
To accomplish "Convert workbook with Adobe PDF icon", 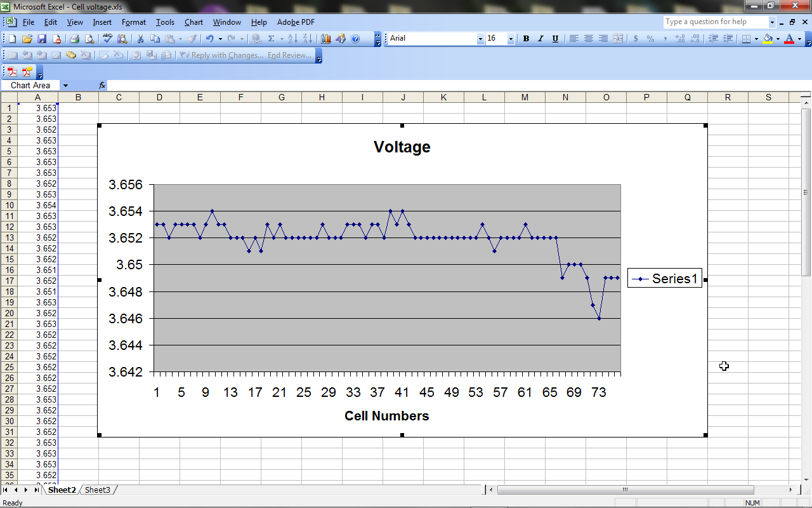I will coord(11,72).
